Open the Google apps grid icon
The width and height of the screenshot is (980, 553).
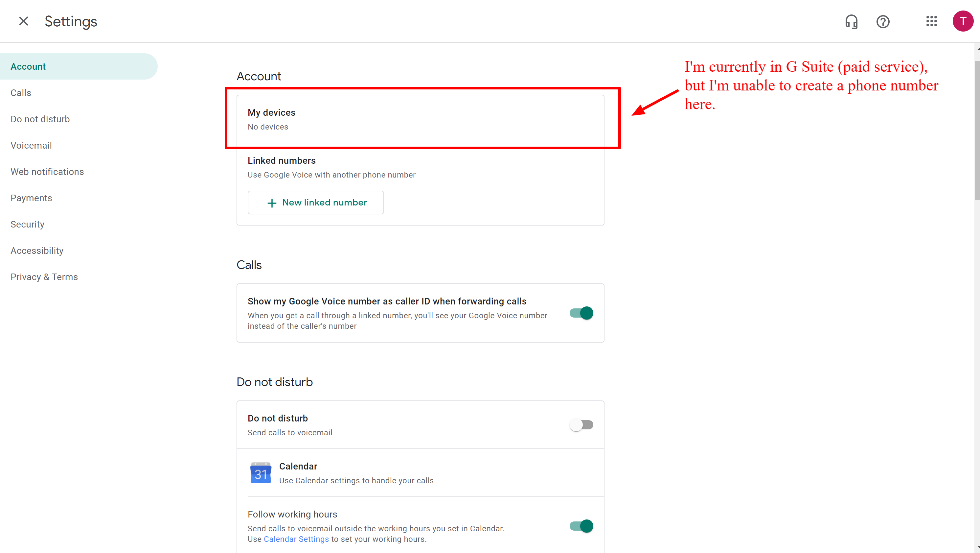pos(931,21)
